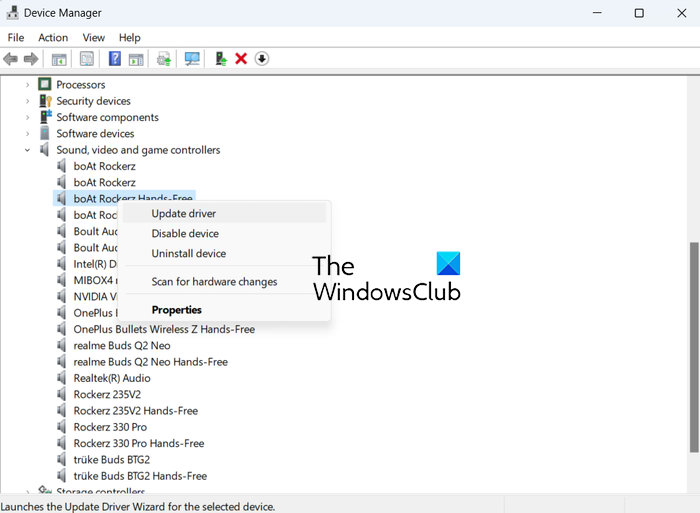Screen dimensions: 700x513
Task: Select Realtek(R) Audio device
Action: pyautogui.click(x=112, y=378)
